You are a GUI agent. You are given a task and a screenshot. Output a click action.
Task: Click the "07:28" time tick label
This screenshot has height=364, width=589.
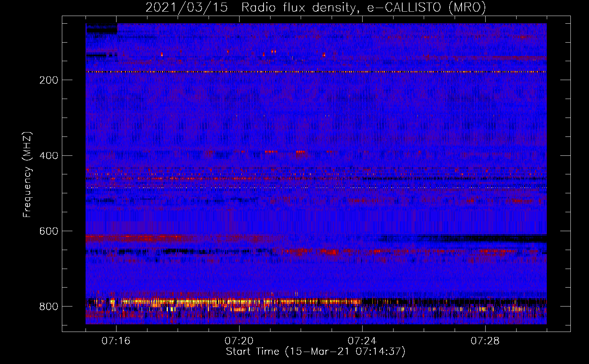pyautogui.click(x=485, y=341)
